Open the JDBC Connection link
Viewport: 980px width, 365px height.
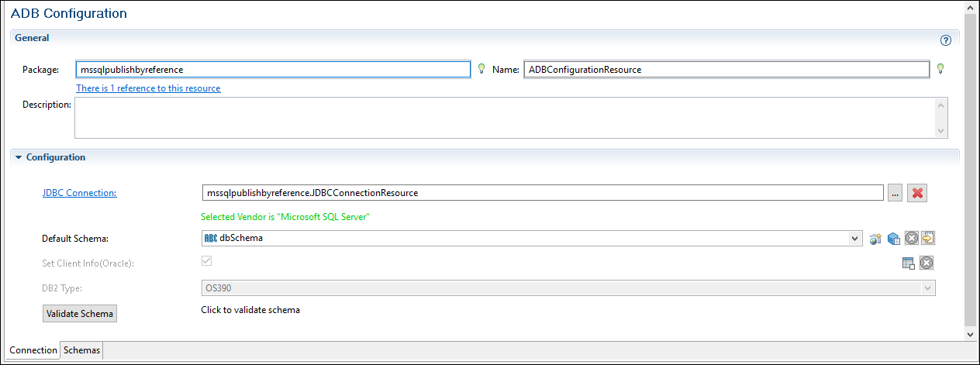(x=79, y=193)
